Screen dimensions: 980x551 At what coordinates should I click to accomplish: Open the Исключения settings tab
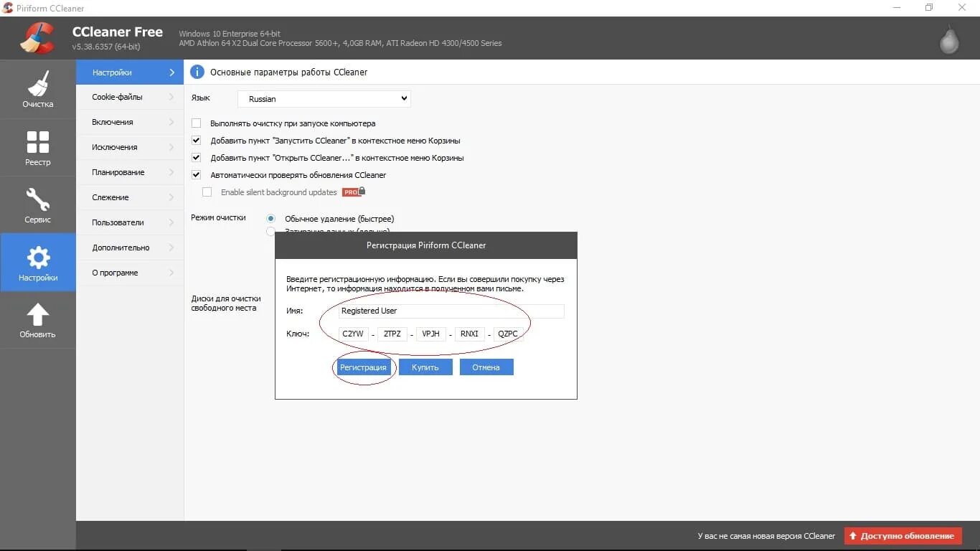[x=130, y=147]
